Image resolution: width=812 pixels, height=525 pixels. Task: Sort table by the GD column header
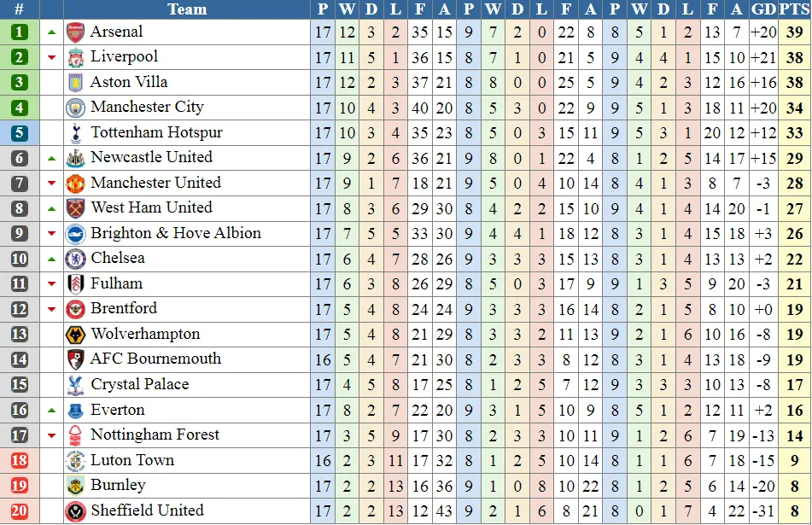[x=763, y=9]
